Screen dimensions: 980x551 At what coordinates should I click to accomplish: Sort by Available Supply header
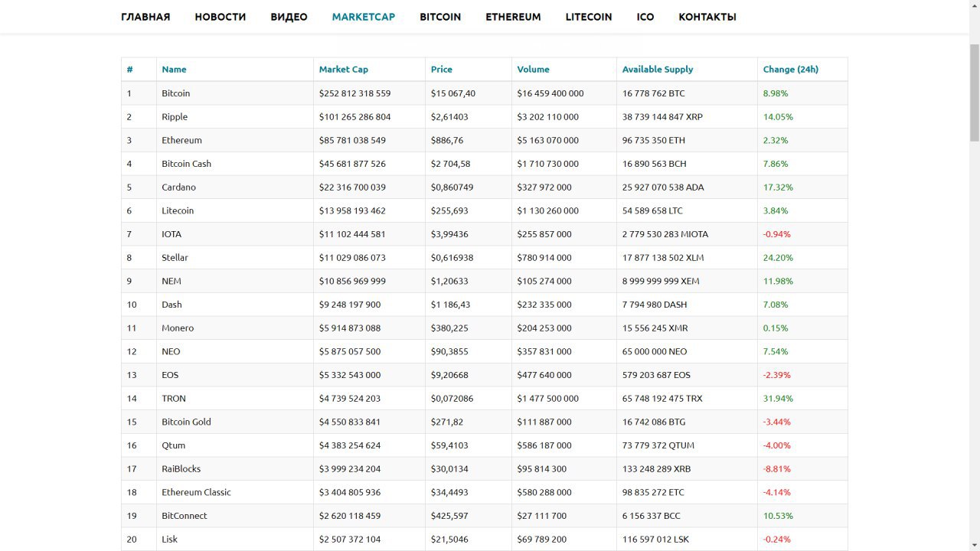coord(658,70)
